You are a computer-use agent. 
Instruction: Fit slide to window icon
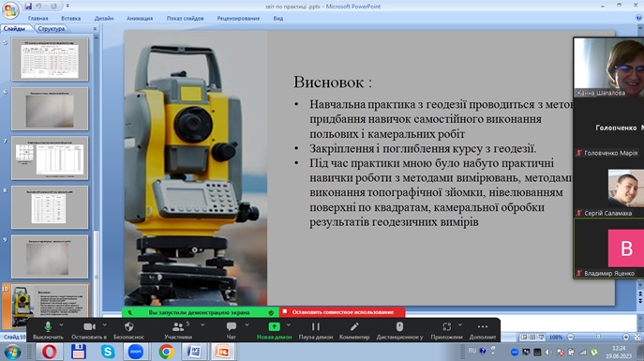637,338
